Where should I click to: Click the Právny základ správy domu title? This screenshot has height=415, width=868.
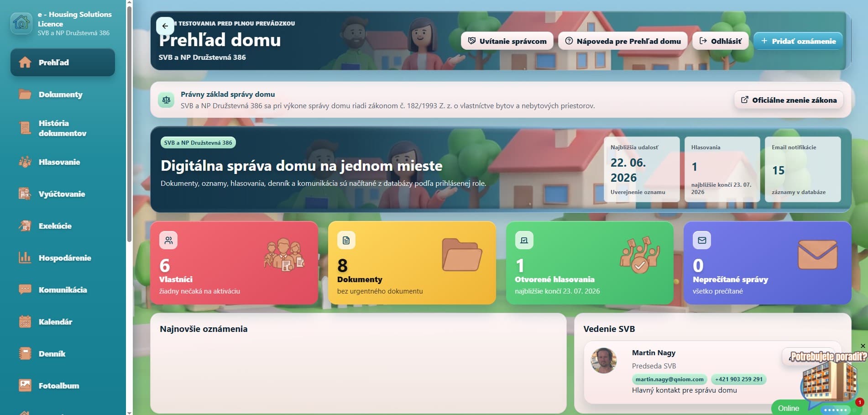[x=228, y=95]
